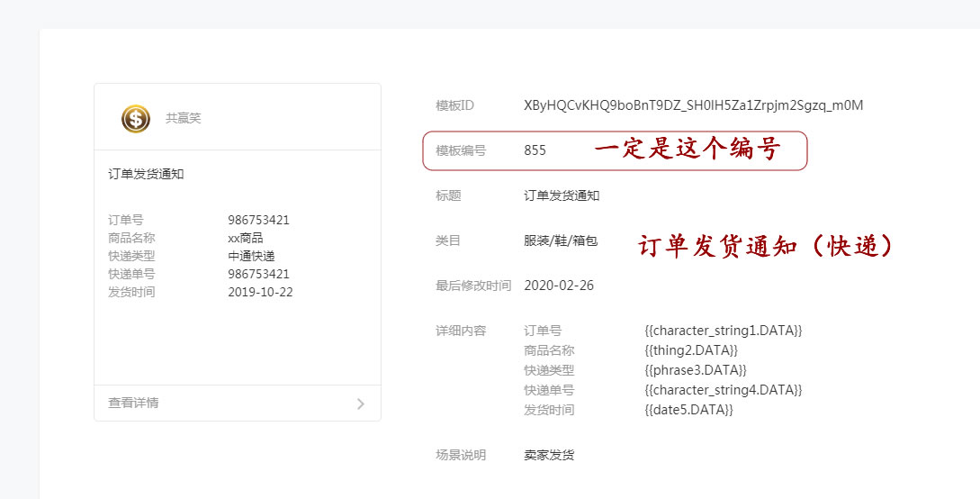This screenshot has width=980, height=499.
Task: Click 中通快递 in the preview card
Action: [251, 256]
